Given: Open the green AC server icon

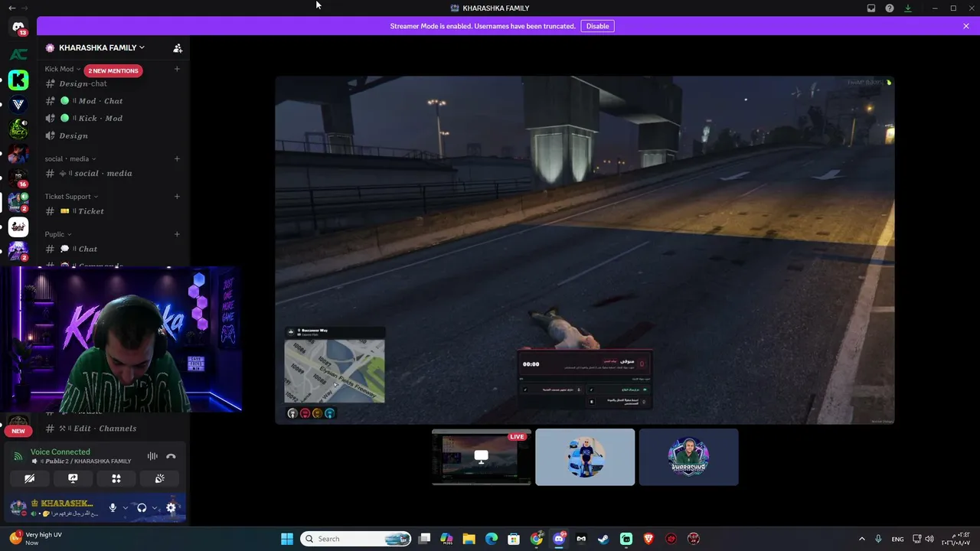Looking at the screenshot, I should [18, 54].
